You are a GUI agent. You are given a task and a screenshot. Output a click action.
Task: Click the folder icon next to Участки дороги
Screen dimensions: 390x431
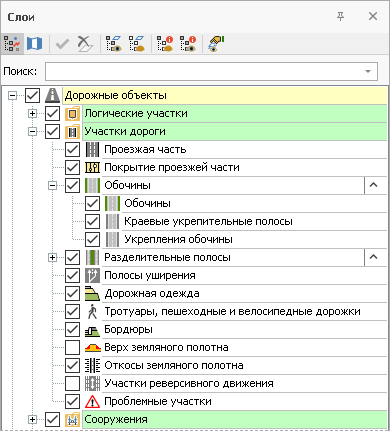click(x=72, y=131)
